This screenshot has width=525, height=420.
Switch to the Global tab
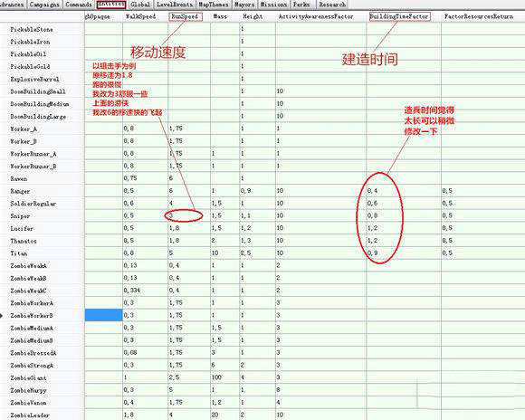(140, 5)
